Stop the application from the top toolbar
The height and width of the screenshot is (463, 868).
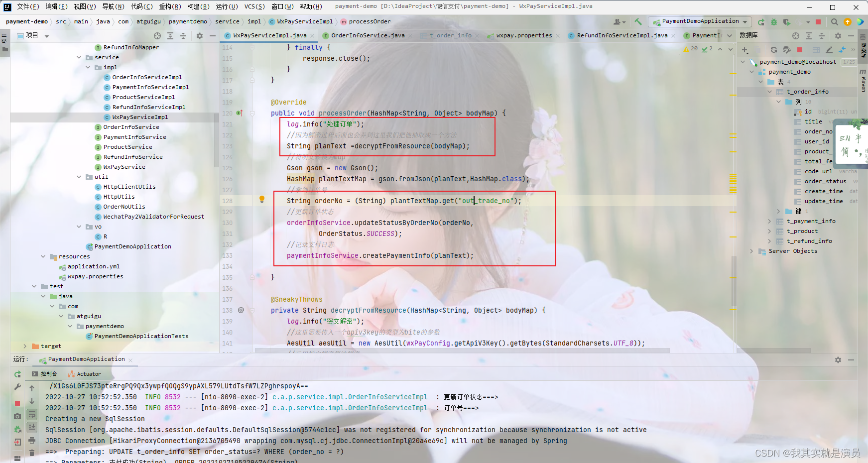pyautogui.click(x=818, y=22)
